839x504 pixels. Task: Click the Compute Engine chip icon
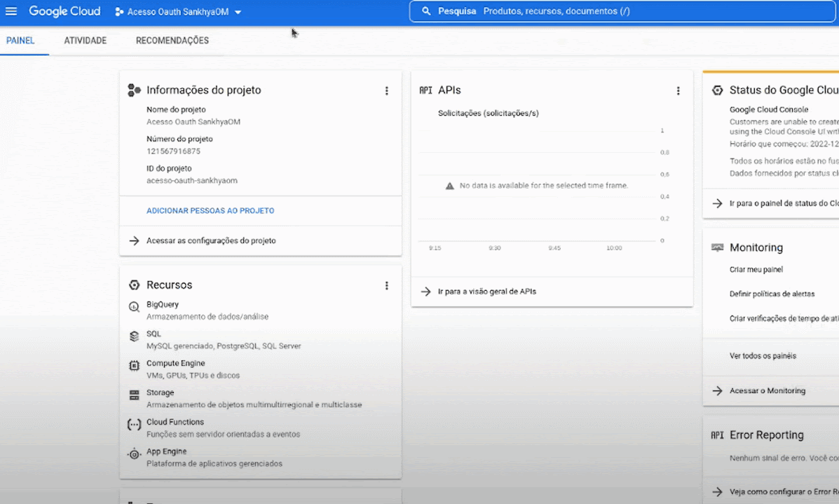[x=134, y=365]
